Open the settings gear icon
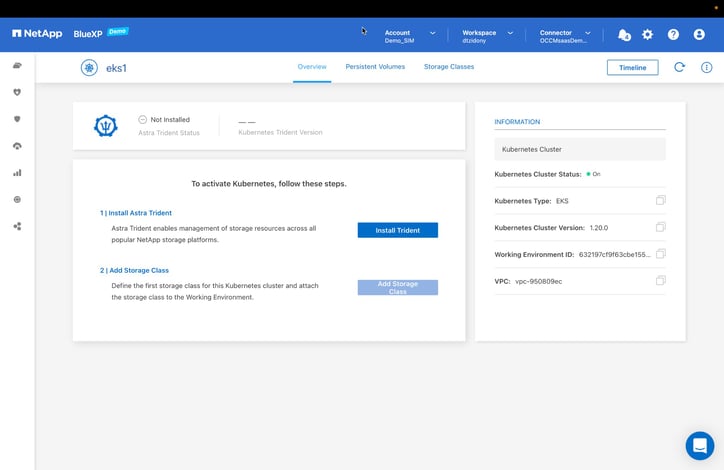 [647, 34]
